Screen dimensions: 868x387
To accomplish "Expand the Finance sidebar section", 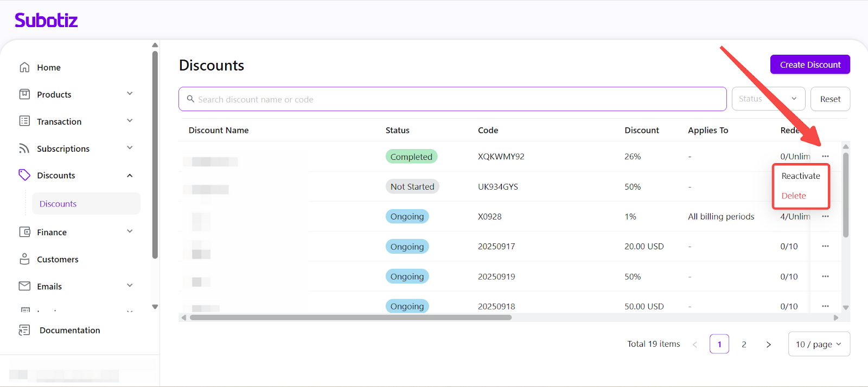I will 130,231.
